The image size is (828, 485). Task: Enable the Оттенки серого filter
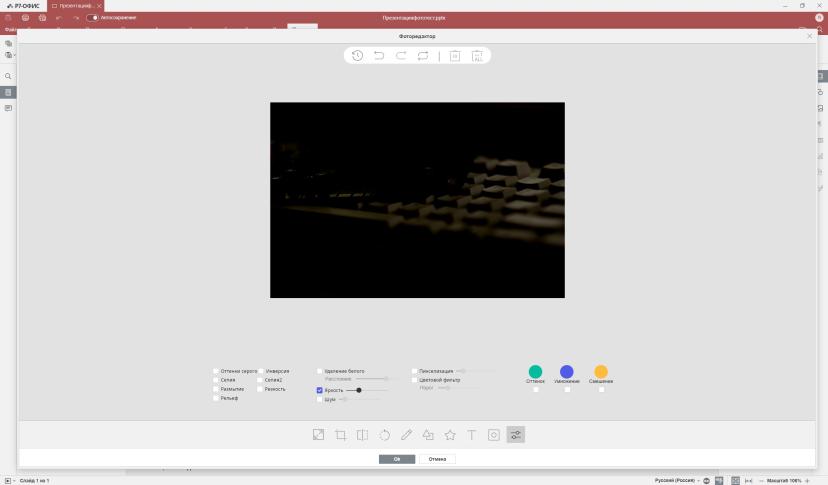[x=215, y=371]
